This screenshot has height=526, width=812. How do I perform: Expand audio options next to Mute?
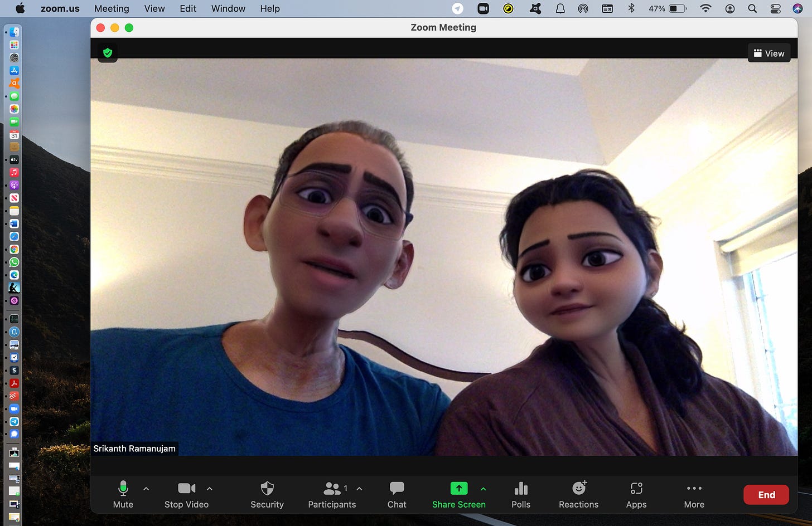[146, 489]
